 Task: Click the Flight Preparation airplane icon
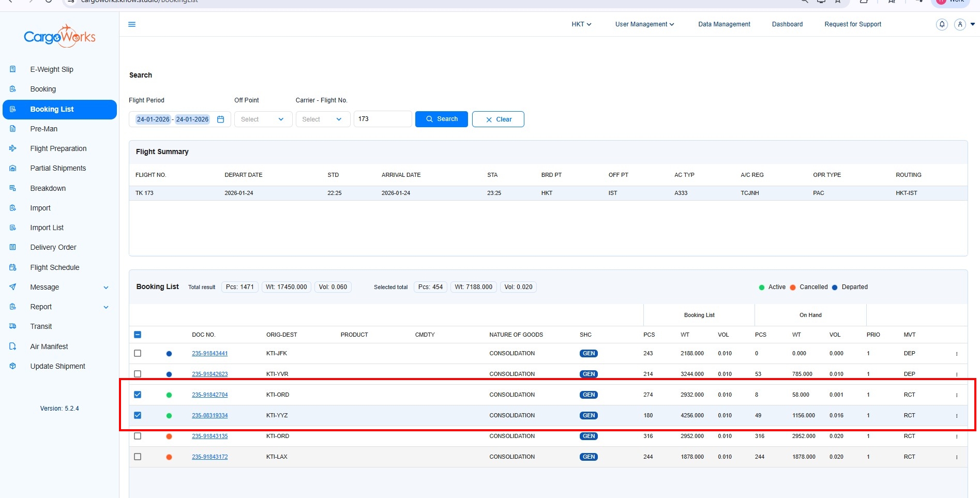coord(13,148)
